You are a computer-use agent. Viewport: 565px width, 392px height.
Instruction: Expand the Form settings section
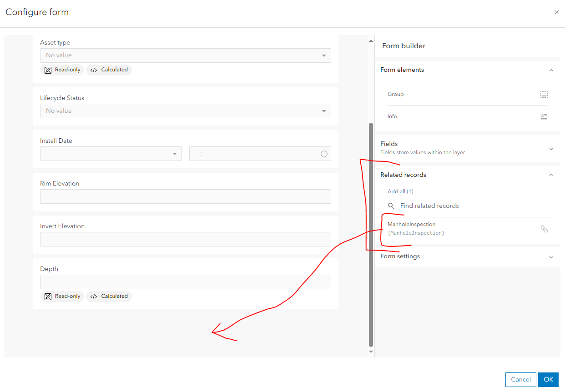tap(551, 256)
